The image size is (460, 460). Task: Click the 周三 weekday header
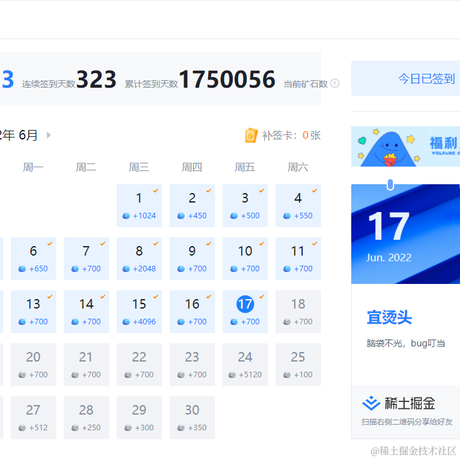pyautogui.click(x=139, y=167)
